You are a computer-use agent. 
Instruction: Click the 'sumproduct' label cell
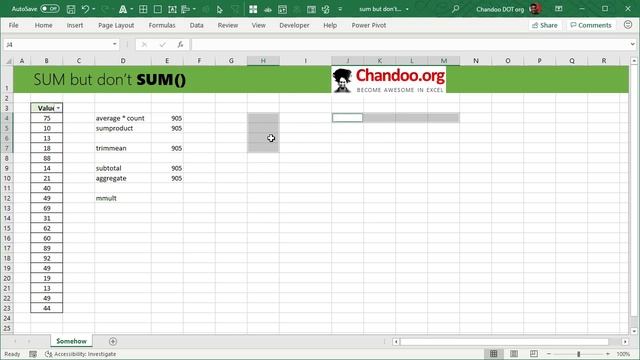coord(123,128)
